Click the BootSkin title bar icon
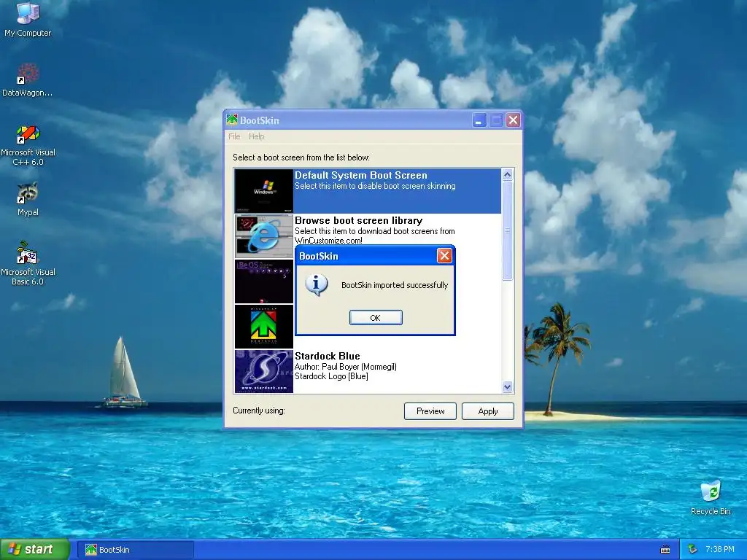This screenshot has width=747, height=560. point(232,120)
